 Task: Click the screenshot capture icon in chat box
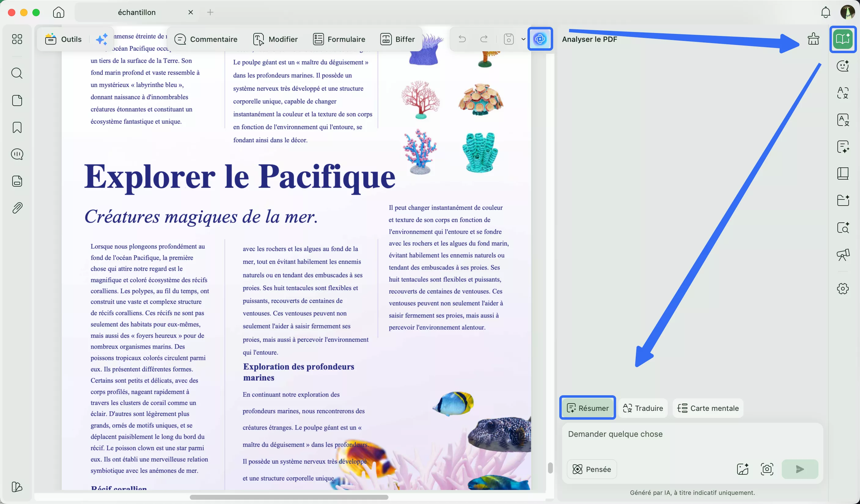[x=767, y=469]
